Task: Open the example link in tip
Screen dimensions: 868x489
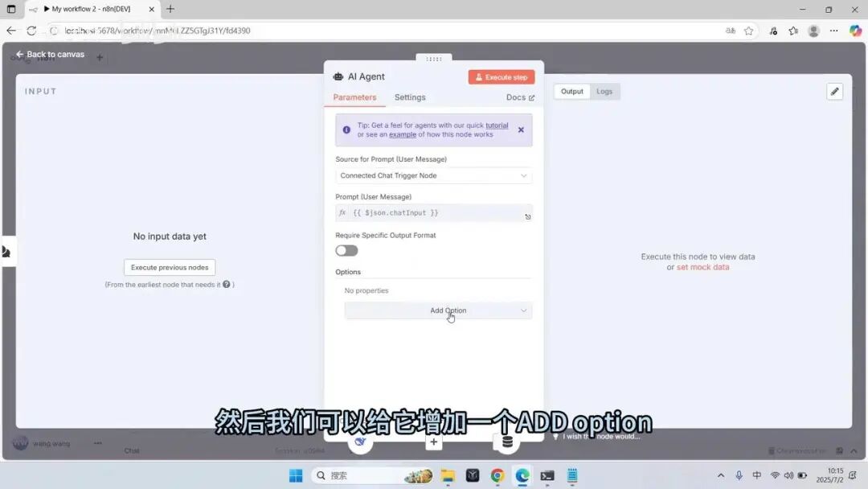Action: pyautogui.click(x=403, y=134)
